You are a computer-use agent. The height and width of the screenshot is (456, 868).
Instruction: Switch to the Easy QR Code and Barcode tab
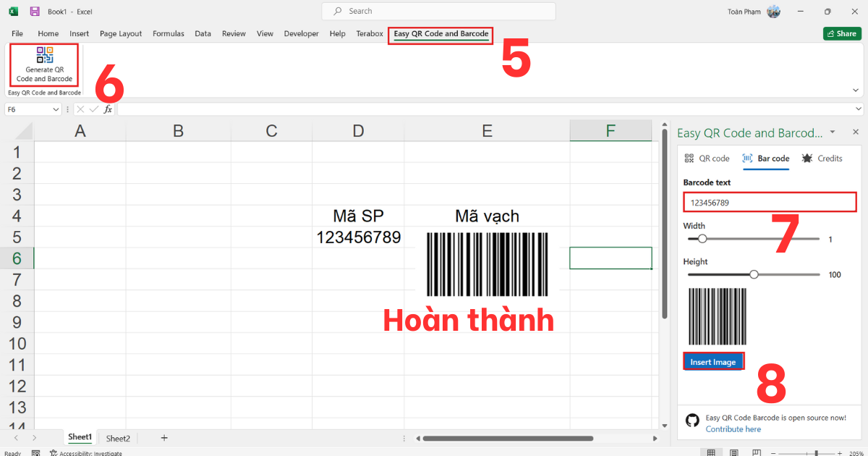(x=440, y=33)
